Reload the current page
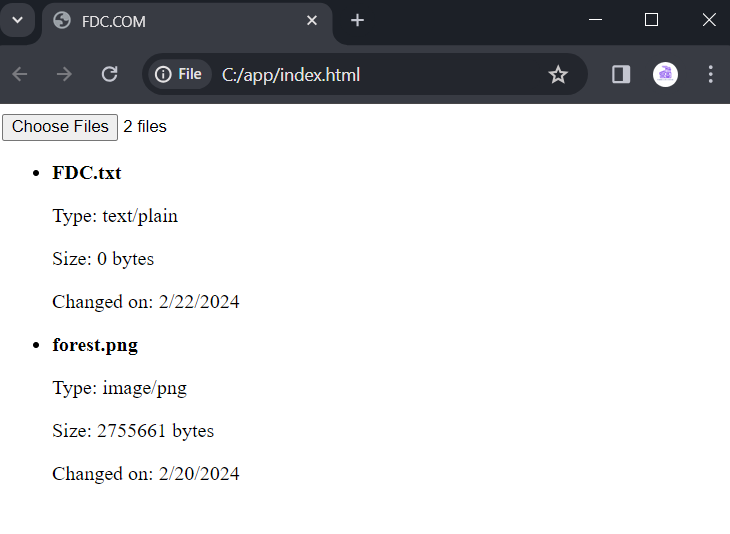 coord(110,74)
